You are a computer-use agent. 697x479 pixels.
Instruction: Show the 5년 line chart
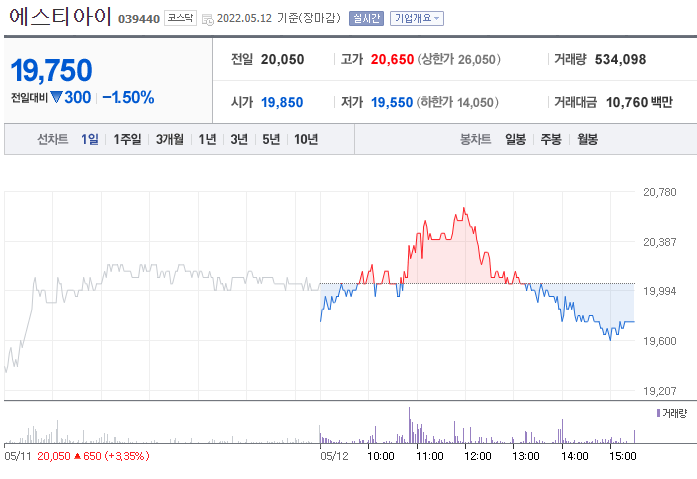[271, 140]
